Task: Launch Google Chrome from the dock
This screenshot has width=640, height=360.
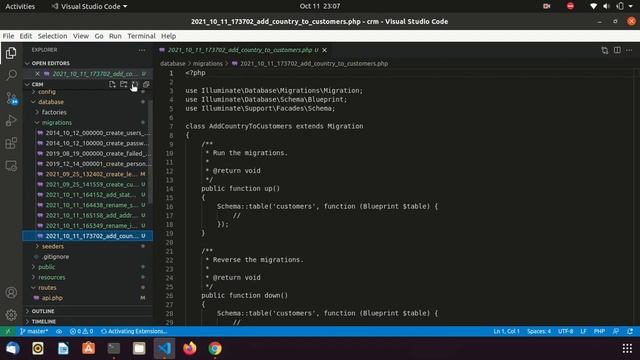Action: [215, 348]
